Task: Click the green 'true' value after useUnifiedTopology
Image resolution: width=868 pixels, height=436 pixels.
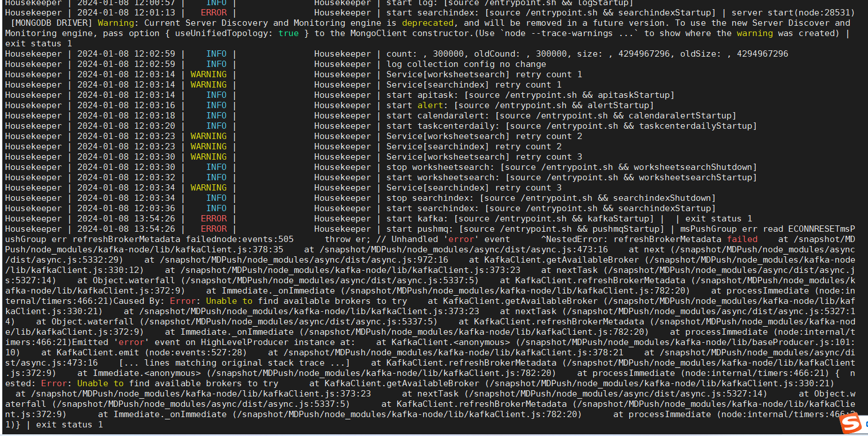Action: point(289,33)
